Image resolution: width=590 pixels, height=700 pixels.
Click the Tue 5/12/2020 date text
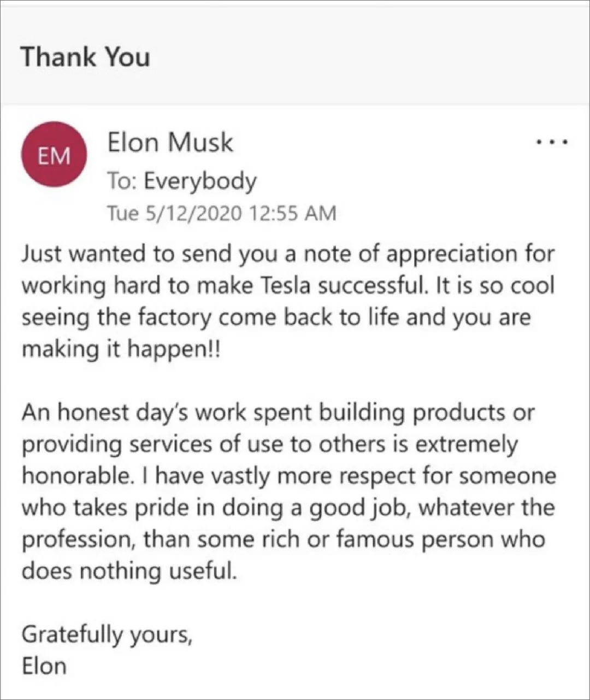174,213
